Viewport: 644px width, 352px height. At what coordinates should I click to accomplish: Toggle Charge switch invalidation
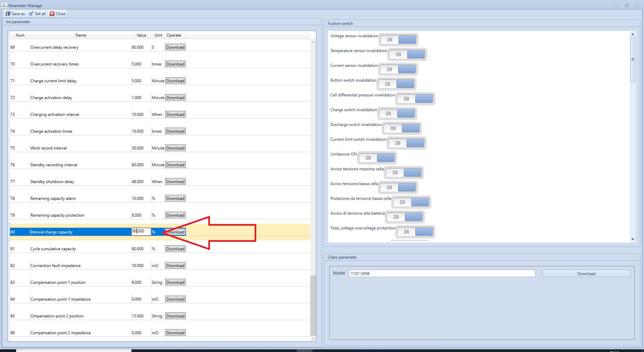click(397, 114)
